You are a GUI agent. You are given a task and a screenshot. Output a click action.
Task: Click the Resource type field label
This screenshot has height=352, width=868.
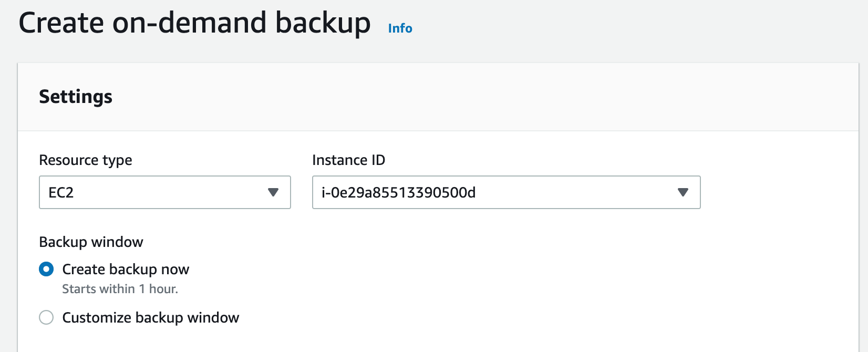click(86, 160)
